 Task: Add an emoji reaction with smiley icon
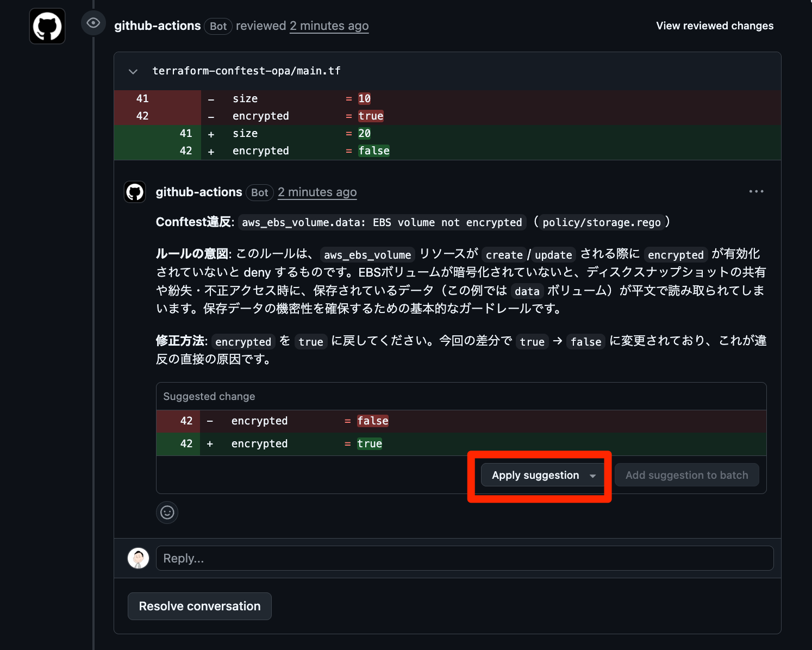[x=167, y=512]
